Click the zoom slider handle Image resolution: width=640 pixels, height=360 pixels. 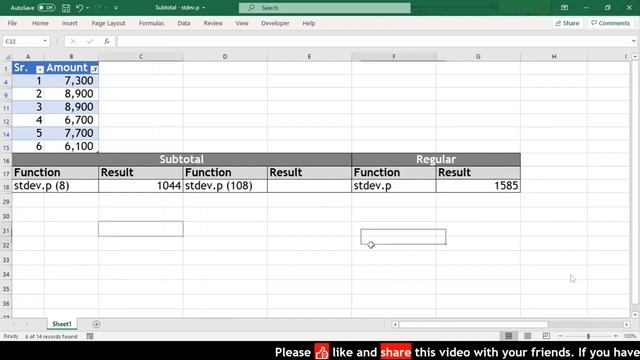(x=588, y=336)
